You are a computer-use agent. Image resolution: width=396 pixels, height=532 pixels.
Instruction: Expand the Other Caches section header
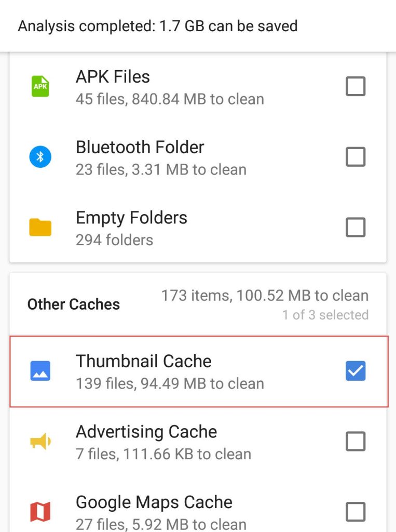[x=74, y=304]
